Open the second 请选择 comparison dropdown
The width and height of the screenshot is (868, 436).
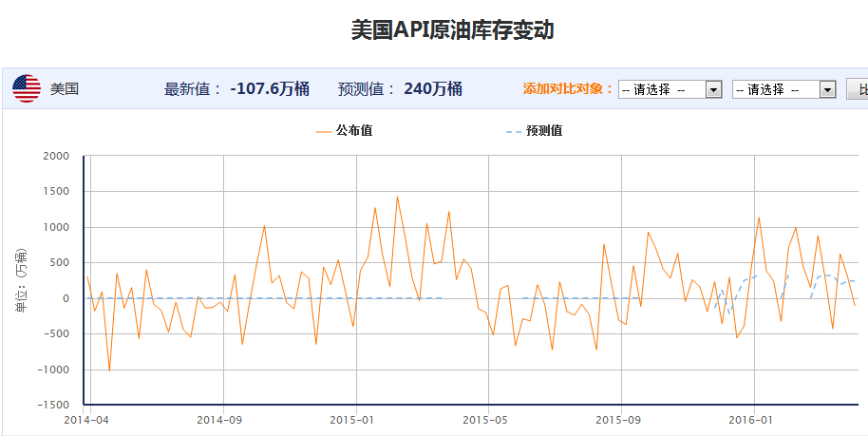pyautogui.click(x=783, y=89)
